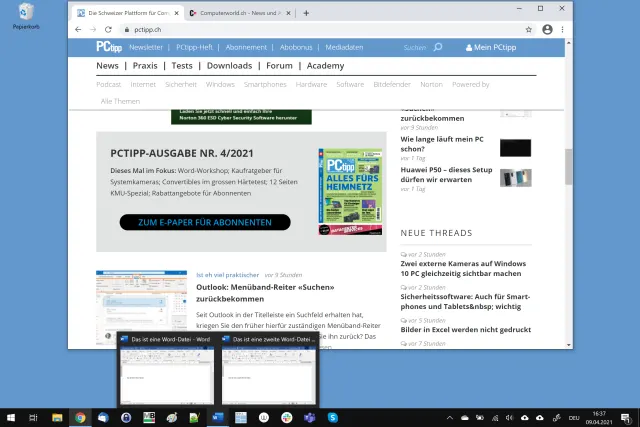Open the Chrome profile avatar menu
This screenshot has height=427, width=640.
pyautogui.click(x=547, y=29)
